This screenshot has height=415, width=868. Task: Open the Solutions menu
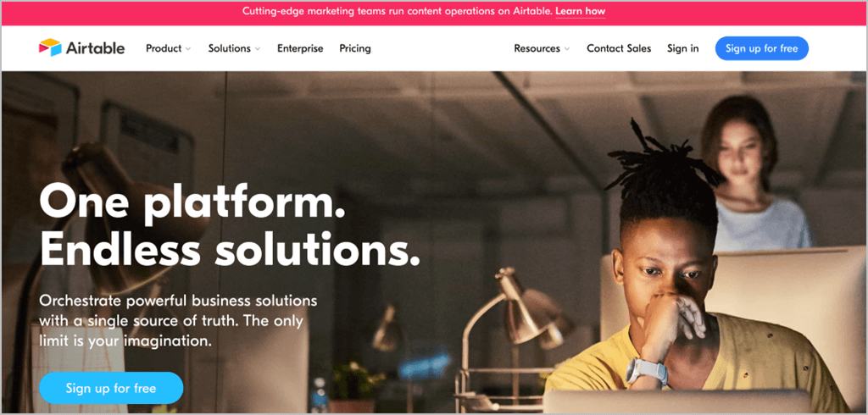coord(229,48)
